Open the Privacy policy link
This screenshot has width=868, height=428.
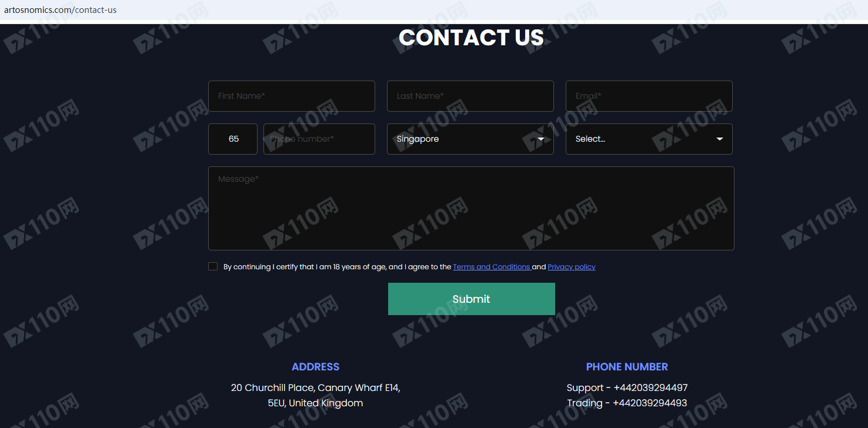click(572, 267)
